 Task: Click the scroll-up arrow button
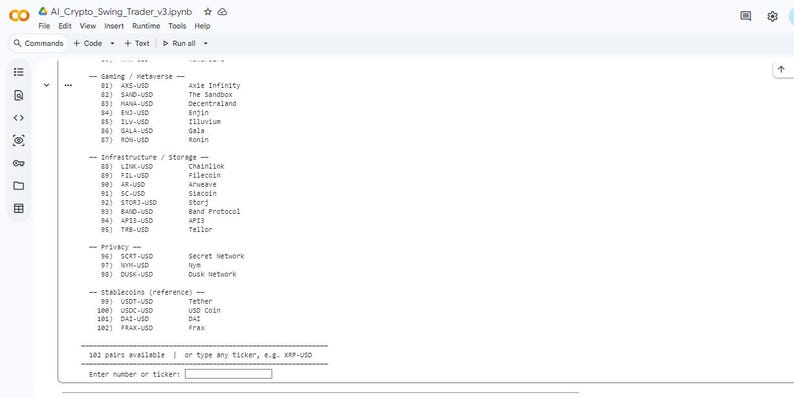pyautogui.click(x=781, y=69)
